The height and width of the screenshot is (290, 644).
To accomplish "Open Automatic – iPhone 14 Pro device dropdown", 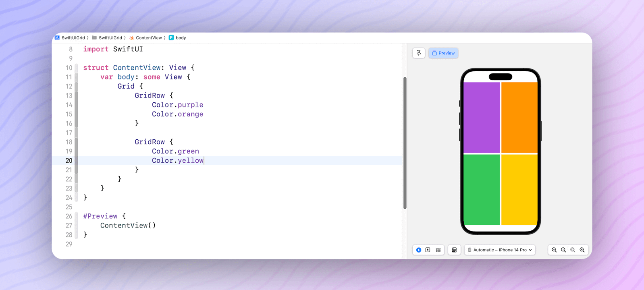I will point(500,250).
